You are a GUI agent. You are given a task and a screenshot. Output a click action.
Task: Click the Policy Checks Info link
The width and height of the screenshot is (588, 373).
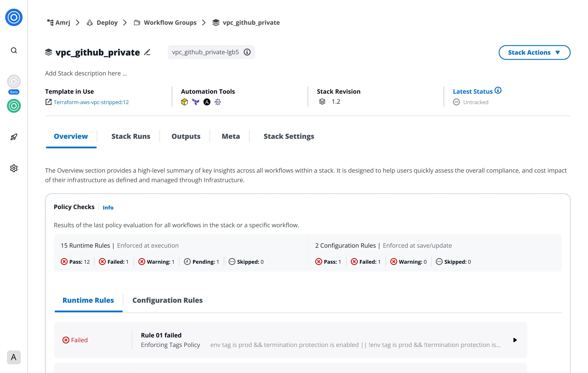[x=108, y=208]
